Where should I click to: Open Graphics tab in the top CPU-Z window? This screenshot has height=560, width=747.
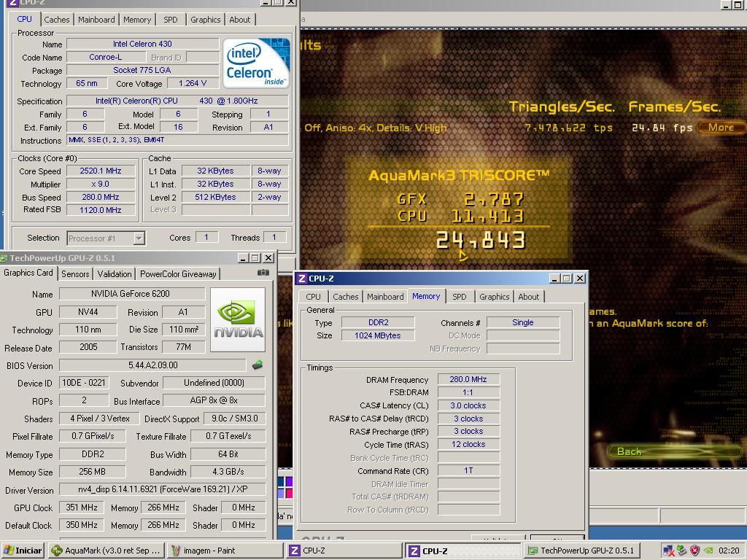click(x=205, y=20)
